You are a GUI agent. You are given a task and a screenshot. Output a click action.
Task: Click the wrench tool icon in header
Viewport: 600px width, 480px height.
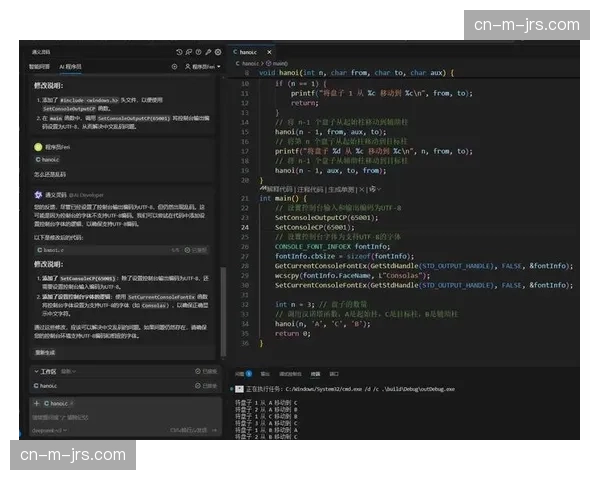click(x=209, y=51)
